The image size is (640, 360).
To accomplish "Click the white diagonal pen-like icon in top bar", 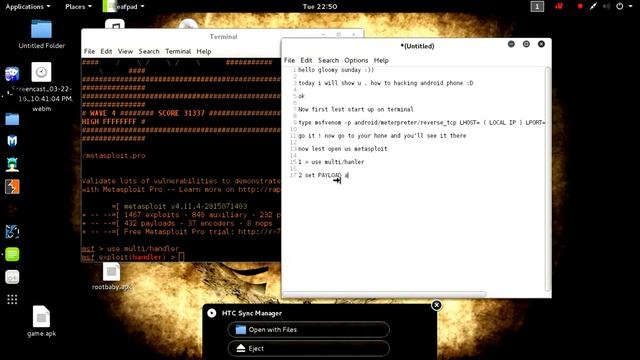I will (593, 7).
